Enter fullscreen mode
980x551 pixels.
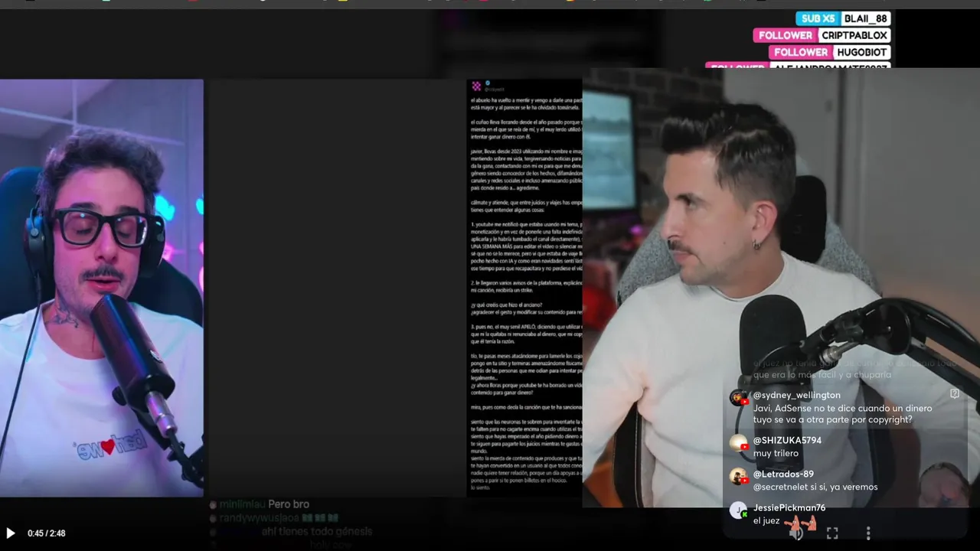click(832, 533)
